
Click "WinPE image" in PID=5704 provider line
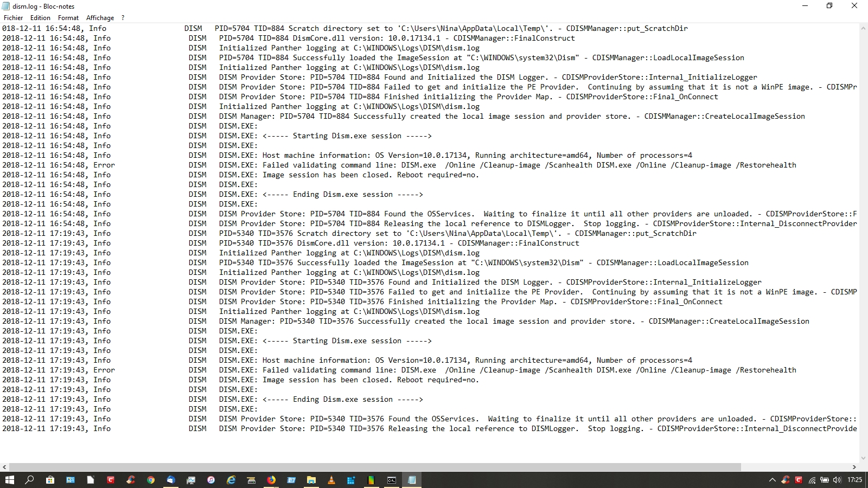(786, 87)
